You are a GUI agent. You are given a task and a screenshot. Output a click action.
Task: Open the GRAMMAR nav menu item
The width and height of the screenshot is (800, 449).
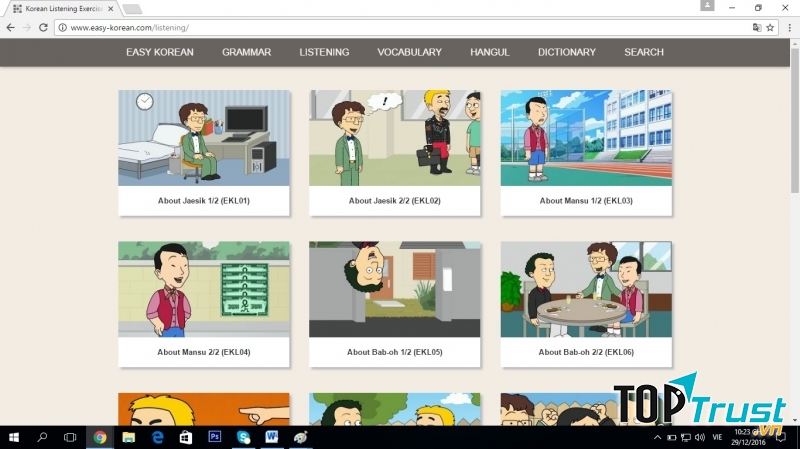tap(246, 52)
